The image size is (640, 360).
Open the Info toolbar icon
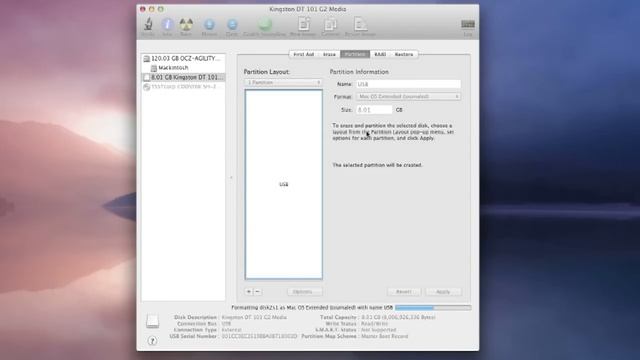pyautogui.click(x=167, y=24)
